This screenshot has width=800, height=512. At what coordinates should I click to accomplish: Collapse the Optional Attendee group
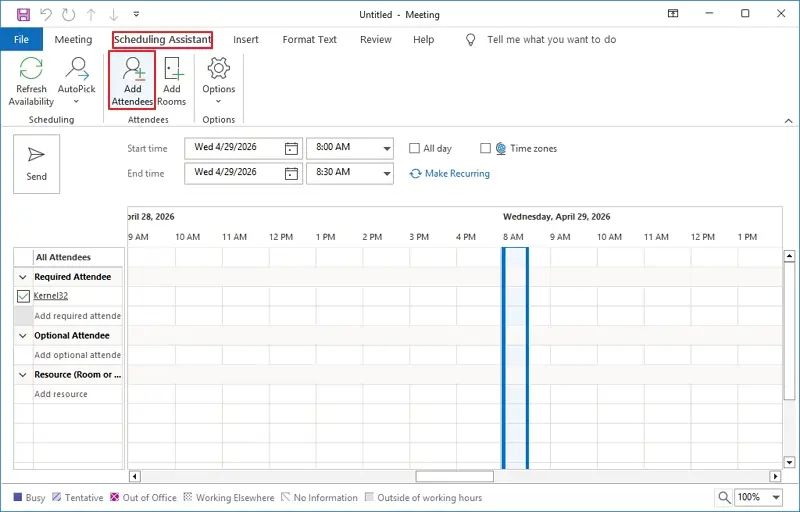[x=22, y=336]
